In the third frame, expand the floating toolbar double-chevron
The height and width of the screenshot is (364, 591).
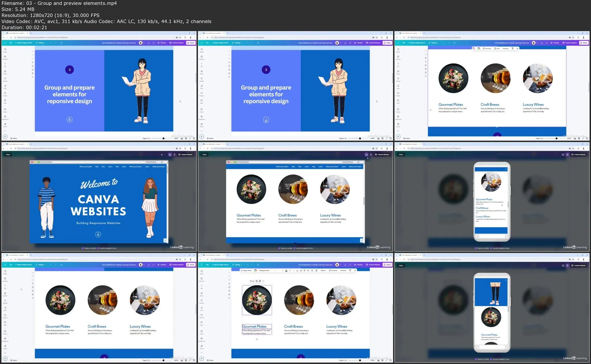coord(517,48)
